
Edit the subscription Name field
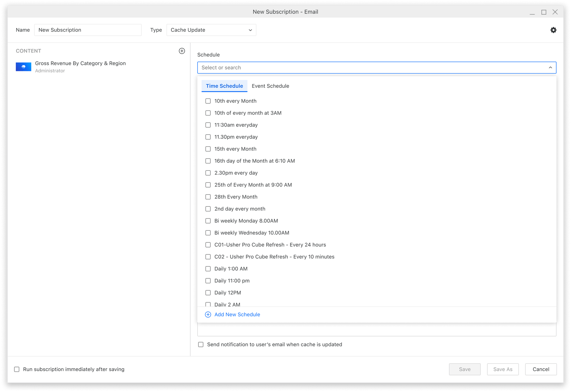[88, 30]
